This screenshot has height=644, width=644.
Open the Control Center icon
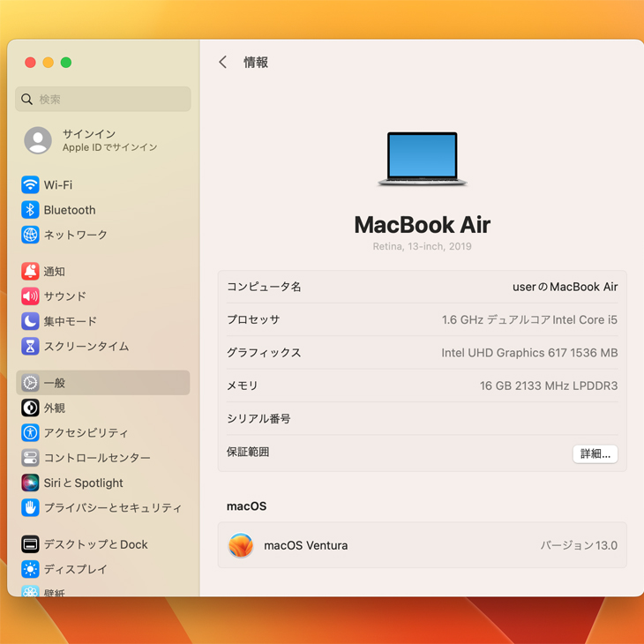30,458
